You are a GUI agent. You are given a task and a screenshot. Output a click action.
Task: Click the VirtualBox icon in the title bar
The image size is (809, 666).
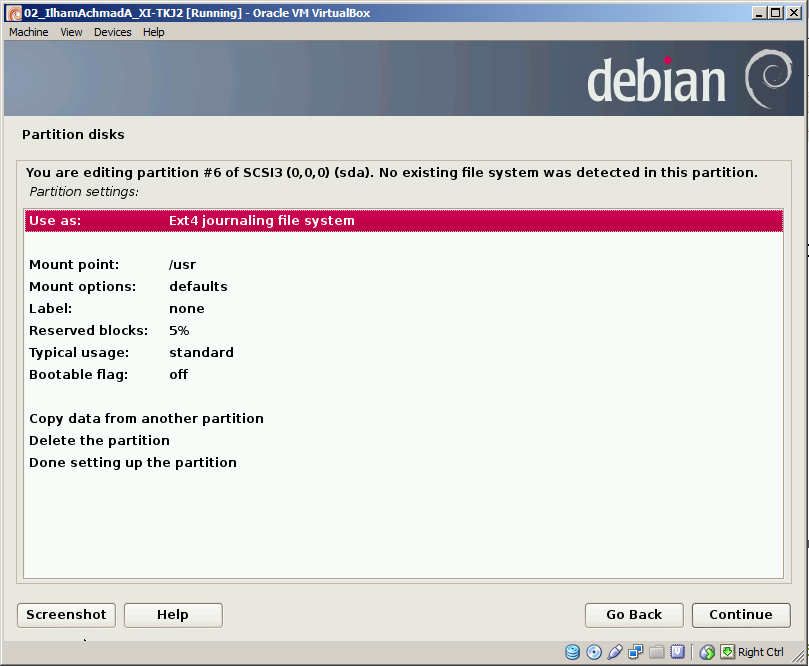click(14, 13)
